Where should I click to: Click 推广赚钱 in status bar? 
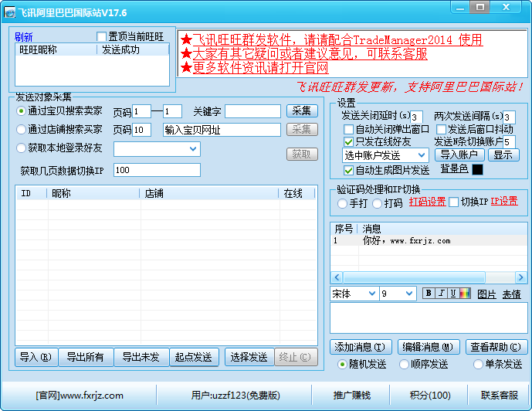coord(351,396)
